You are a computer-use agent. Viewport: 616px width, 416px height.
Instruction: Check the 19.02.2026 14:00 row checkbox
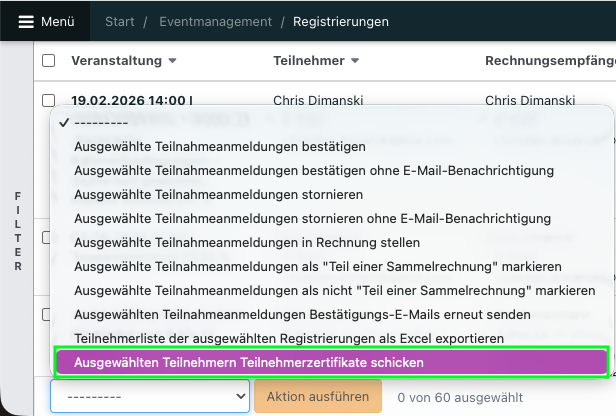[x=48, y=100]
